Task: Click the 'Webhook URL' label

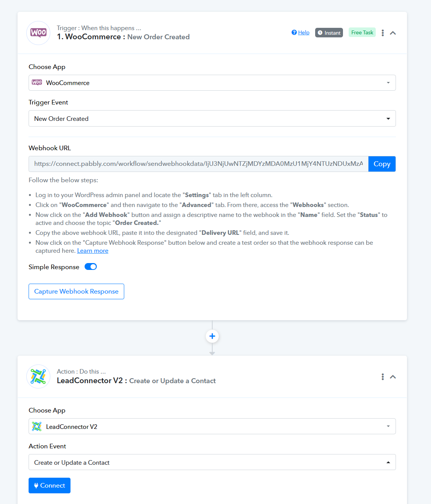Action: point(50,148)
